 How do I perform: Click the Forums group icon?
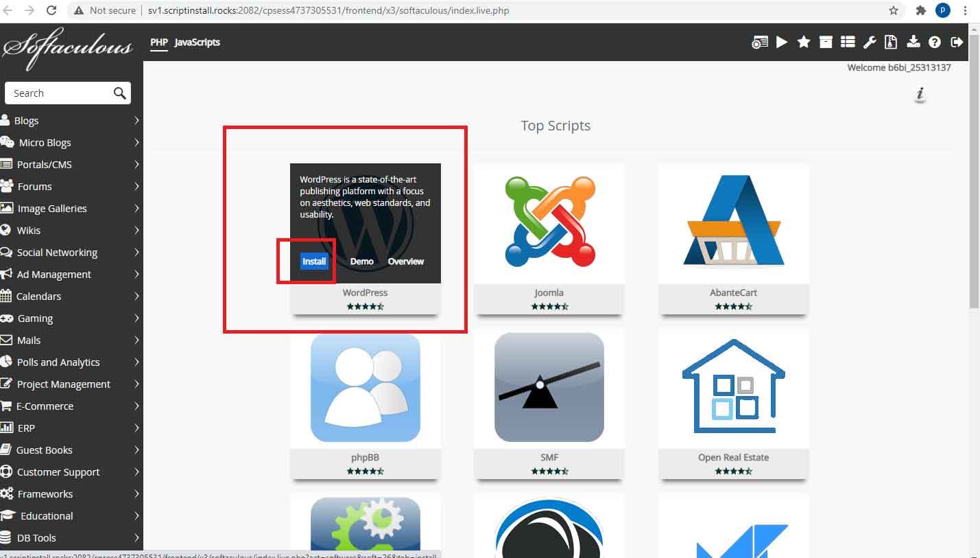[x=7, y=186]
